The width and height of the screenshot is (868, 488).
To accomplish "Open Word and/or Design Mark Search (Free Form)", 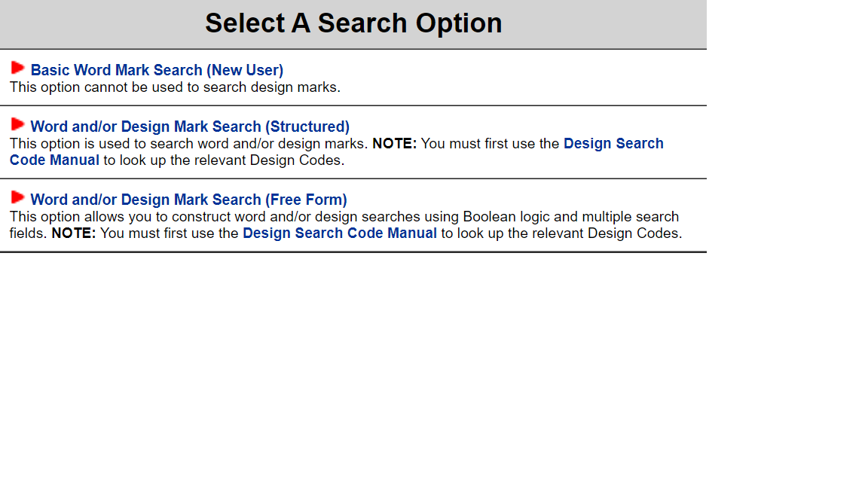I will [x=188, y=200].
